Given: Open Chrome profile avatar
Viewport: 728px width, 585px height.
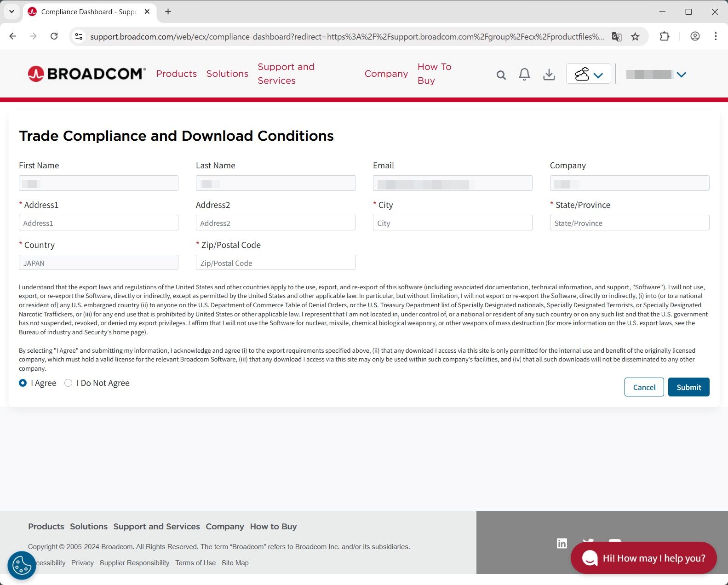Looking at the screenshot, I should 695,36.
